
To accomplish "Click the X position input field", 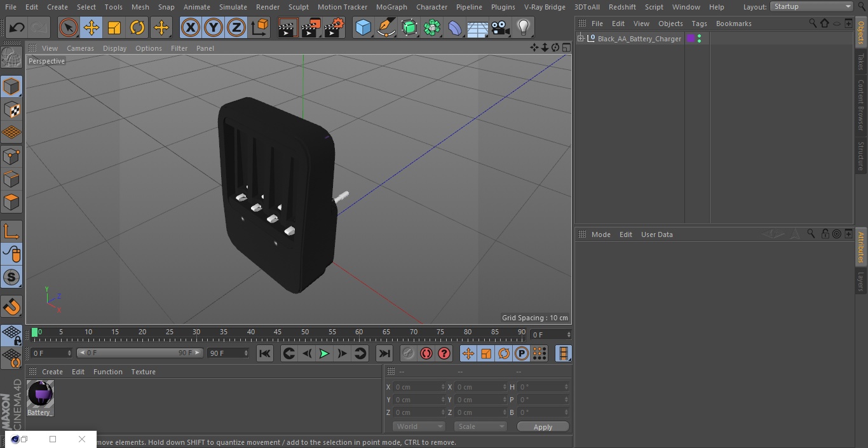I will (418, 387).
